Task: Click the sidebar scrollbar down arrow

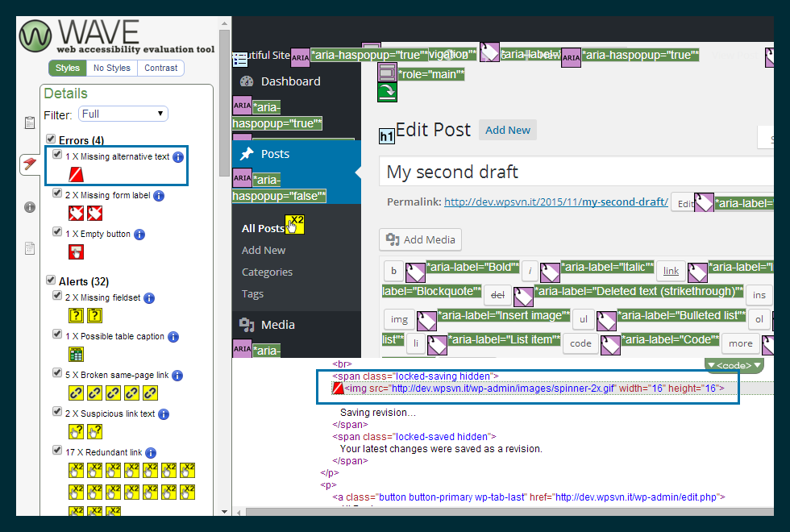Action: [x=224, y=511]
